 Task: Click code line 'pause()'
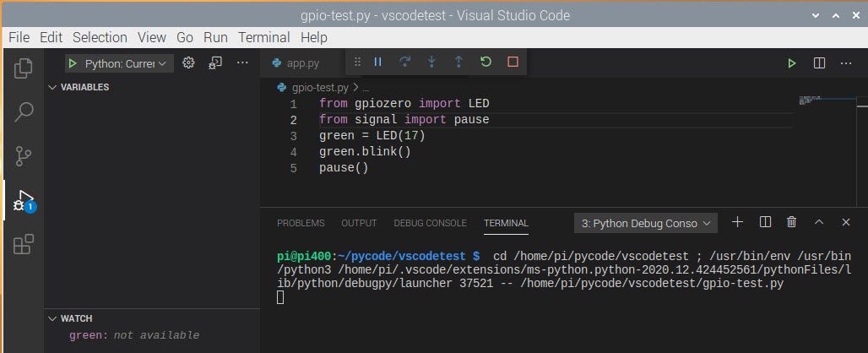point(344,168)
